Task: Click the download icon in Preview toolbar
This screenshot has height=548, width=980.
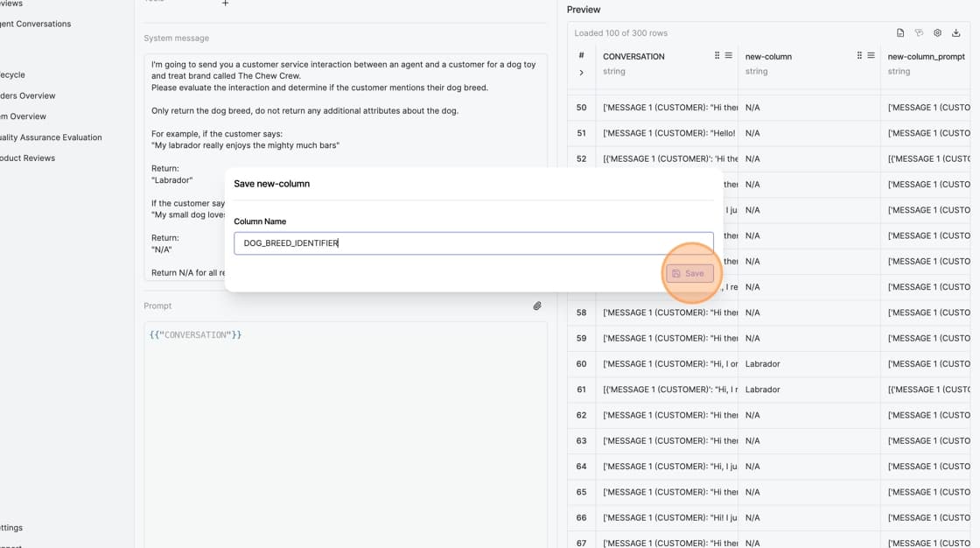Action: (955, 33)
